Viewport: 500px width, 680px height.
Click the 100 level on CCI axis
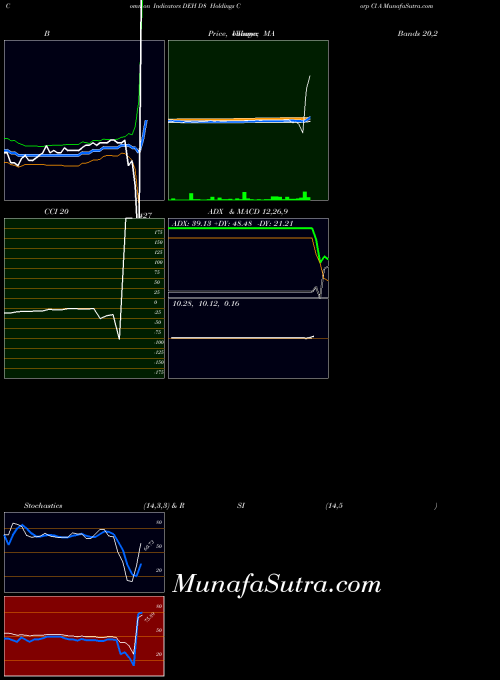158,262
